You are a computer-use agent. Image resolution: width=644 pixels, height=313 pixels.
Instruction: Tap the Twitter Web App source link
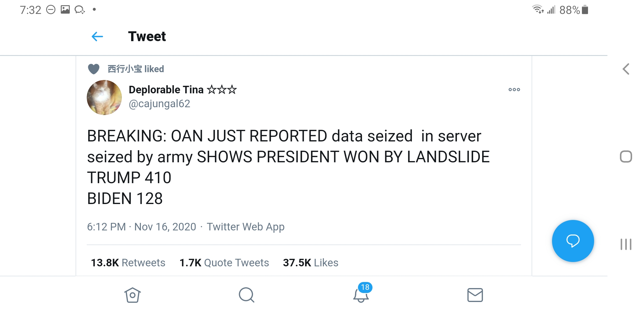[245, 227]
